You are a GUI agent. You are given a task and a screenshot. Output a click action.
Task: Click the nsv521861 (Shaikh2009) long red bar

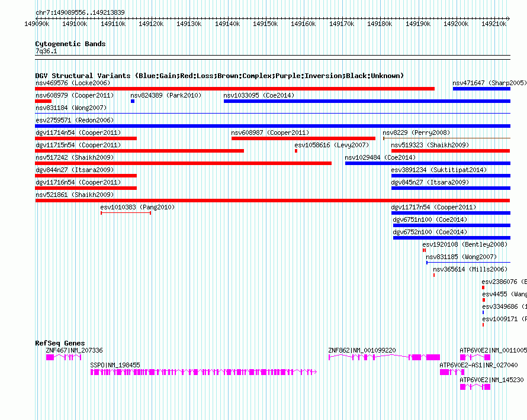click(x=272, y=201)
